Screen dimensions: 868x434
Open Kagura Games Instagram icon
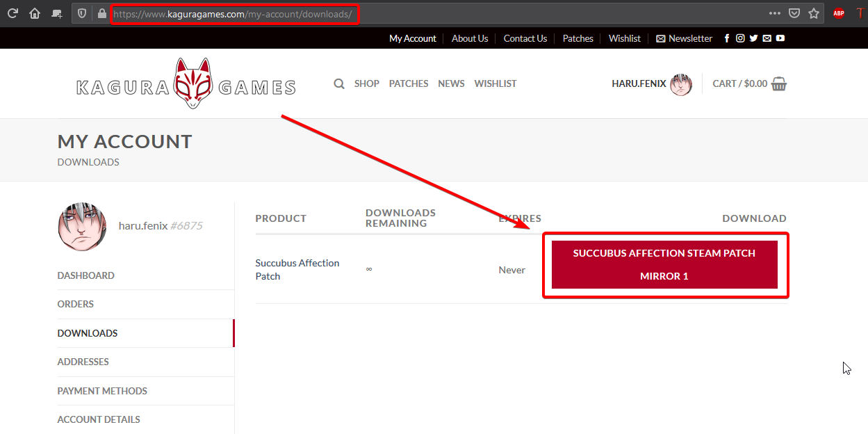coord(740,38)
